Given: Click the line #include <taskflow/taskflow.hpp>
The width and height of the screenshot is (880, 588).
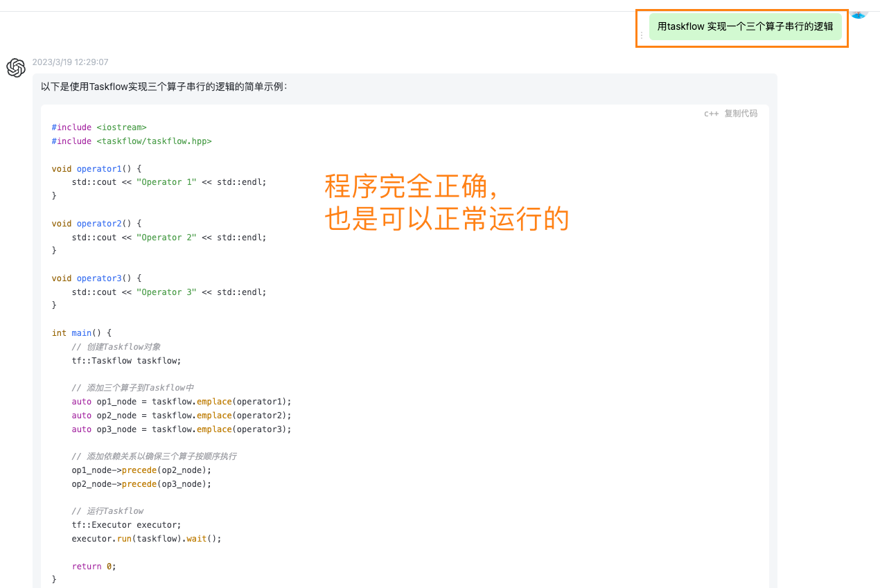Looking at the screenshot, I should click(132, 141).
